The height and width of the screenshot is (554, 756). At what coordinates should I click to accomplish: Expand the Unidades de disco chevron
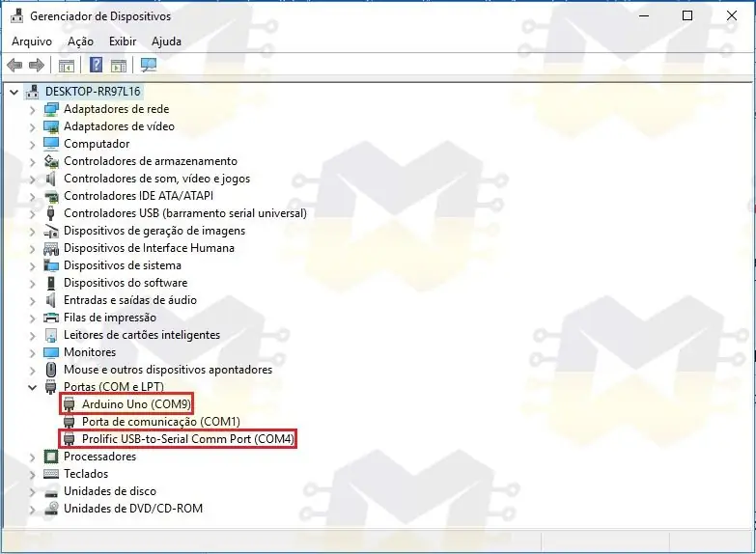[x=32, y=491]
